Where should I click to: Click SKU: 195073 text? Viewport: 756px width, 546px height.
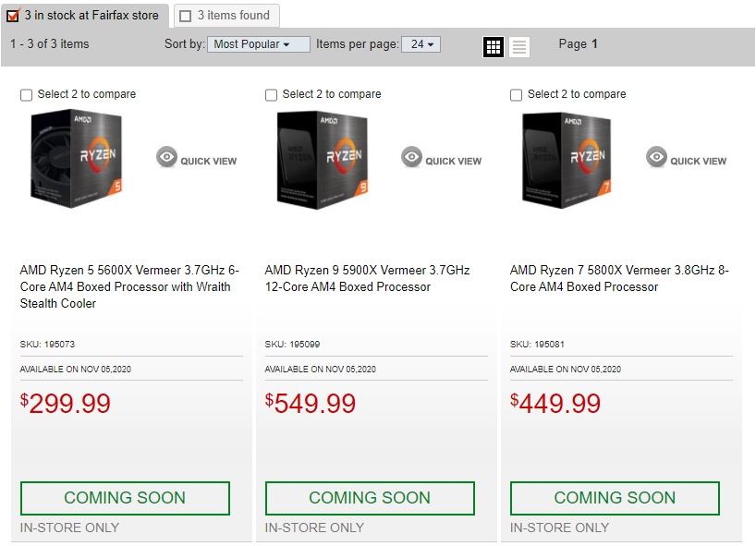47,345
